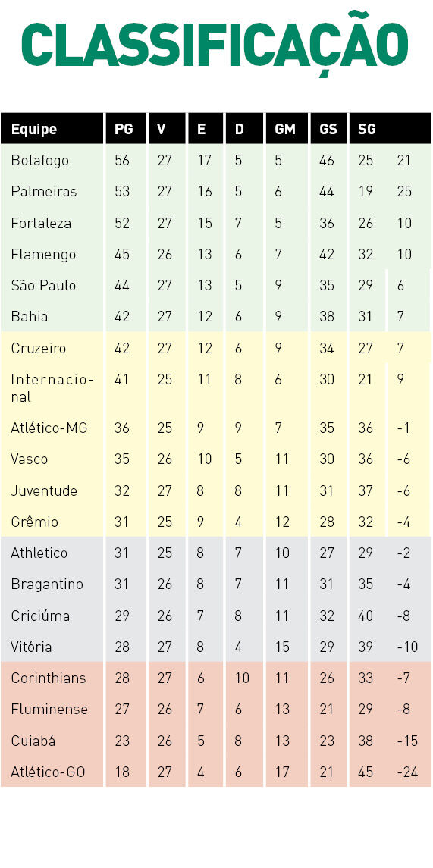
Task: Click on Fortaleza in the table
Action: click(x=41, y=223)
